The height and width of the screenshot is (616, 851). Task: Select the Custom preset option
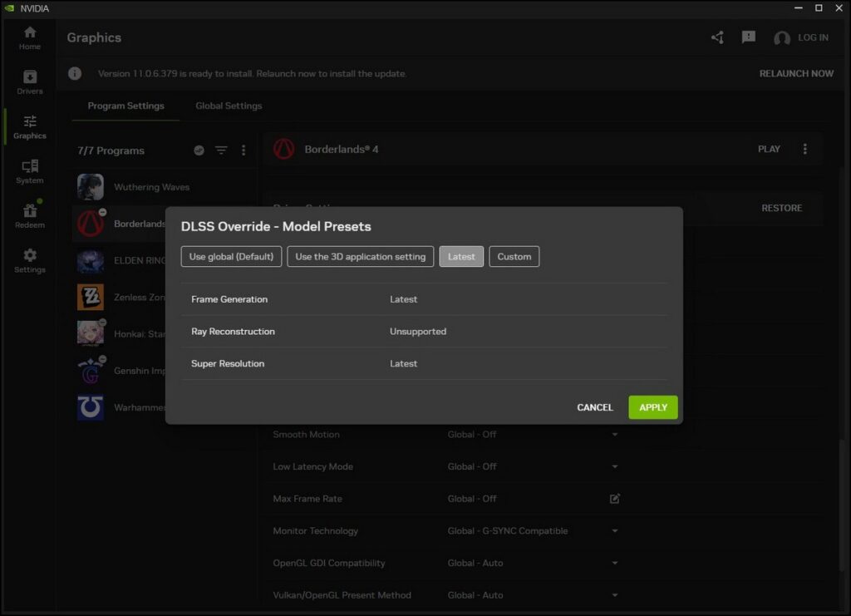(514, 257)
